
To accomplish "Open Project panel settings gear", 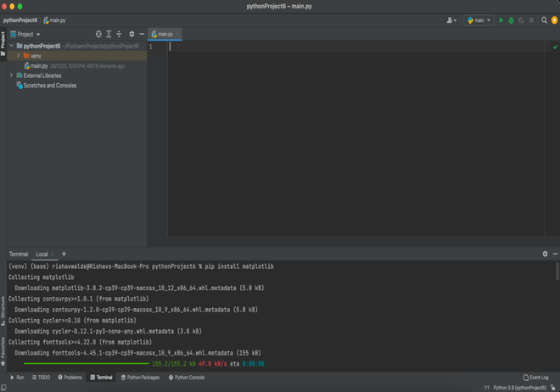I will coord(132,35).
